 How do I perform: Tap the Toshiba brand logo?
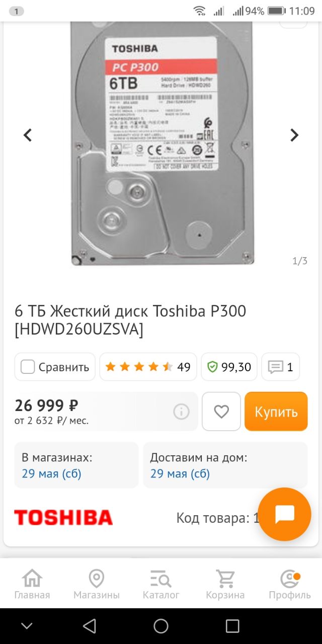[x=63, y=517]
